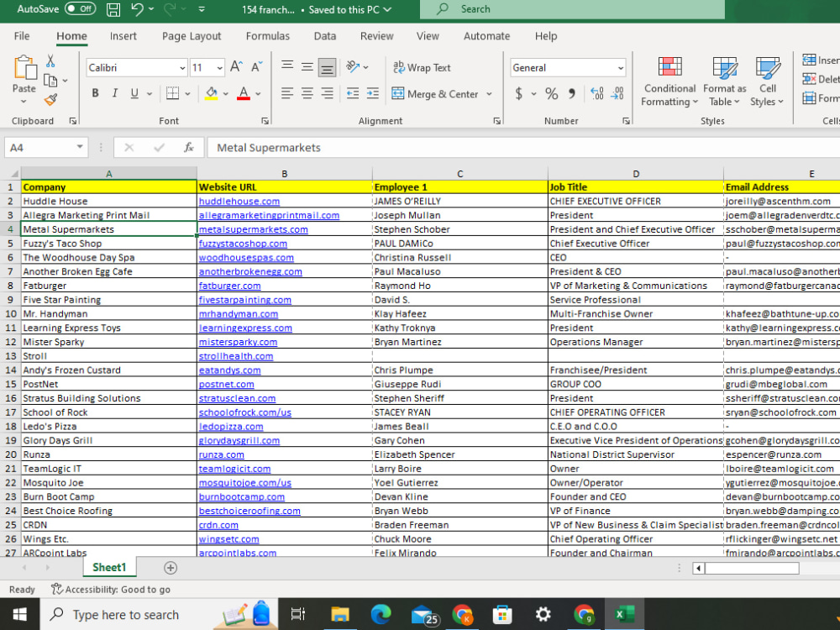Toggle Underline formatting
The width and height of the screenshot is (840, 630).
pyautogui.click(x=134, y=93)
